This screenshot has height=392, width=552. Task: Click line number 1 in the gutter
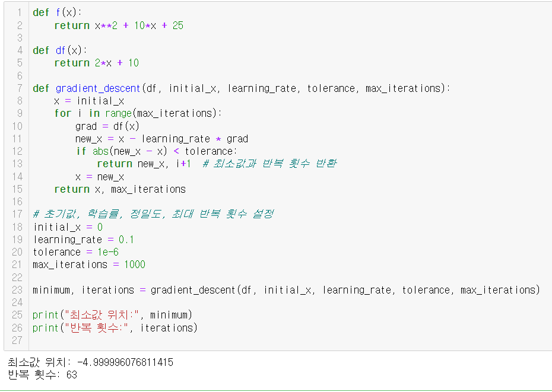pyautogui.click(x=20, y=12)
